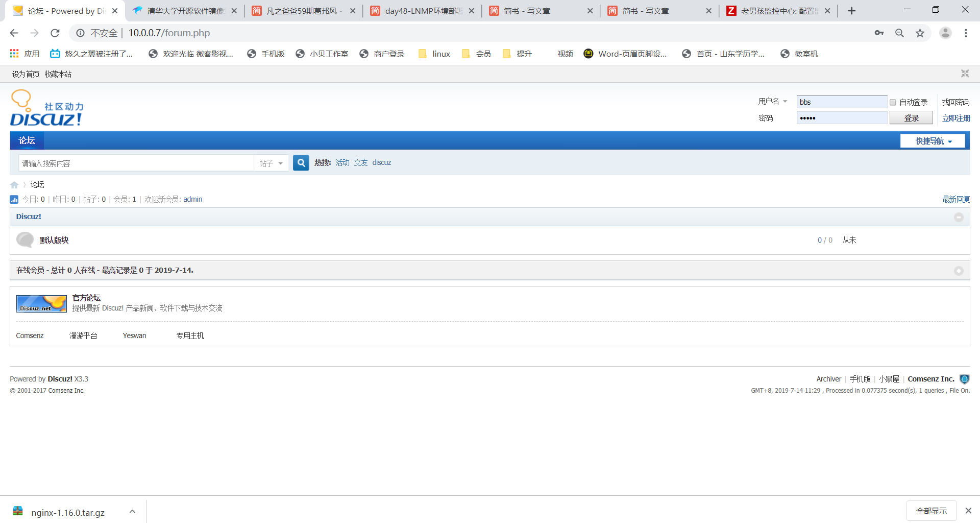The image size is (980, 526).
Task: Switch to the 论坛 navigation tab
Action: click(x=27, y=140)
